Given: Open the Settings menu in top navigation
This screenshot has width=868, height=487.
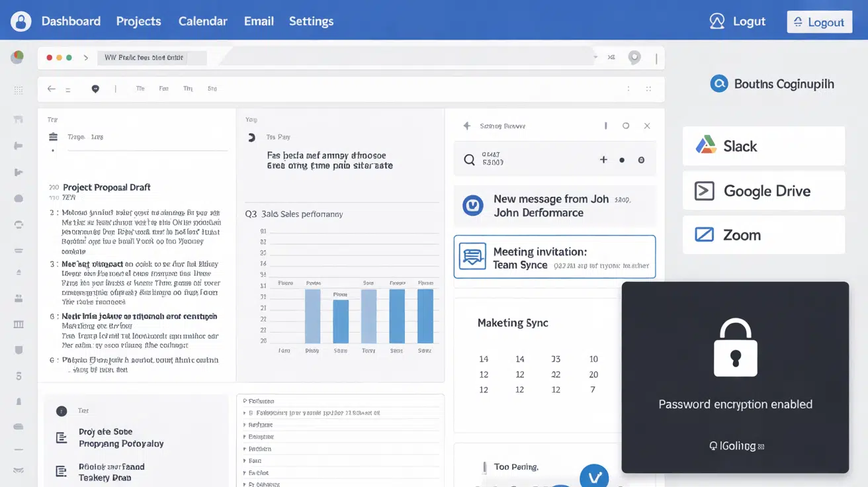Looking at the screenshot, I should (x=311, y=21).
